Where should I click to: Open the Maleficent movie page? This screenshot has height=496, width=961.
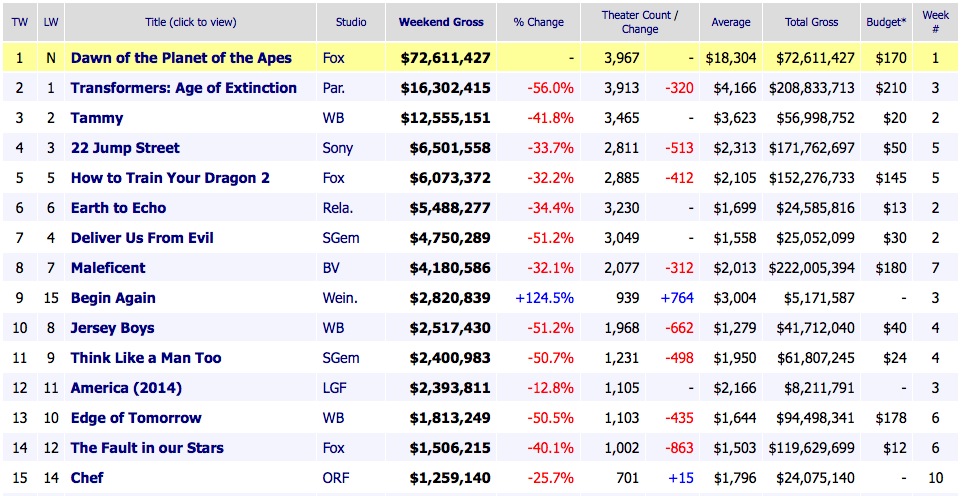point(108,268)
